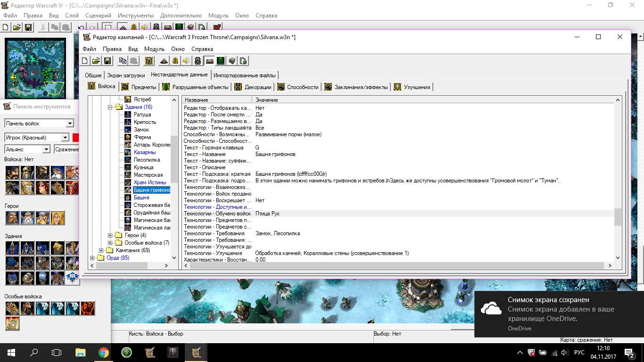Open Object Manager cube icon in Campaign Editor toolbar
Viewport: 644px width, 362px height.
click(232, 60)
